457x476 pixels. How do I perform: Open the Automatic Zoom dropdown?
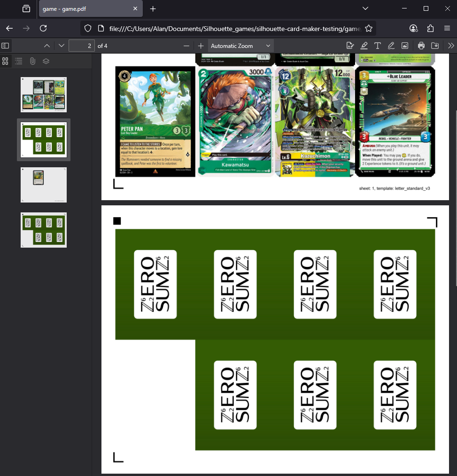coord(240,46)
